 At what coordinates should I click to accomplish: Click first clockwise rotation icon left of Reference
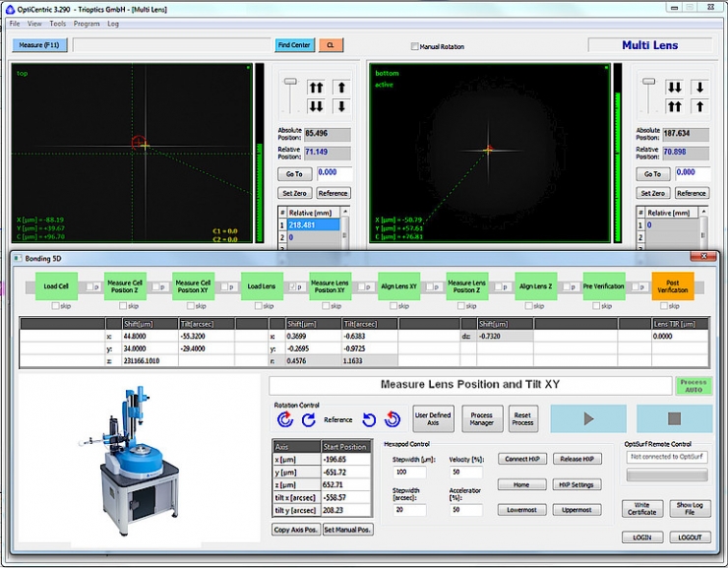(285, 419)
